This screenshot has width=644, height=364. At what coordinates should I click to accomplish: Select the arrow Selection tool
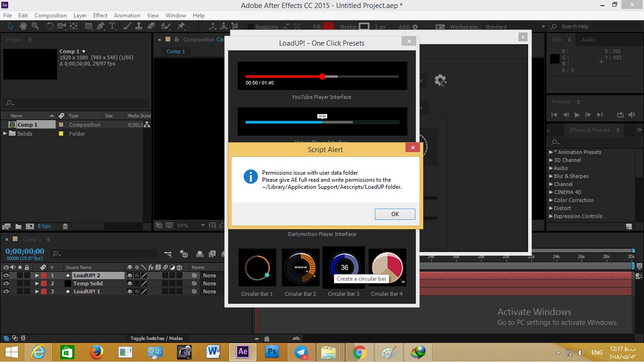click(x=11, y=26)
